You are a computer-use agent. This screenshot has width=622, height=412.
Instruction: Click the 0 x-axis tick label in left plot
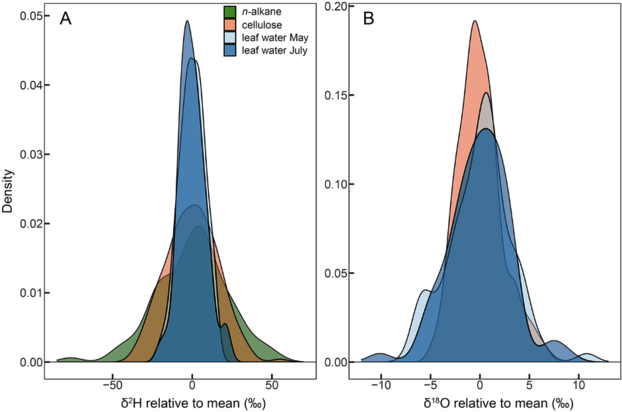tap(191, 384)
